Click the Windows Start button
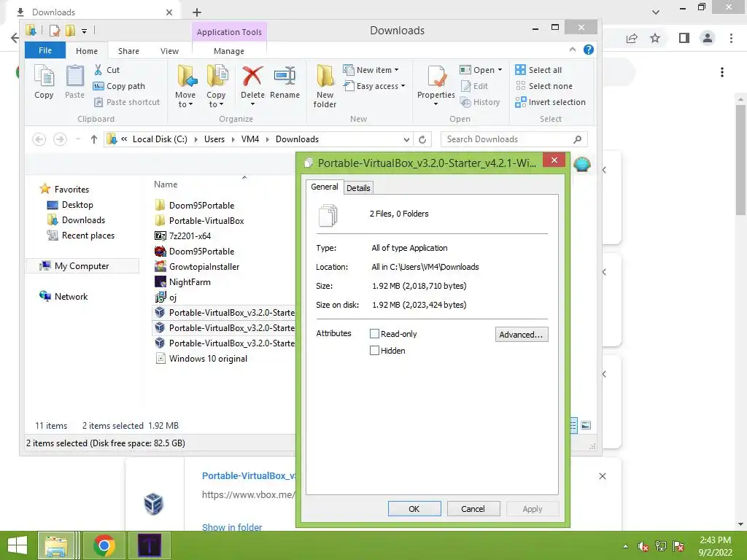 pyautogui.click(x=17, y=545)
